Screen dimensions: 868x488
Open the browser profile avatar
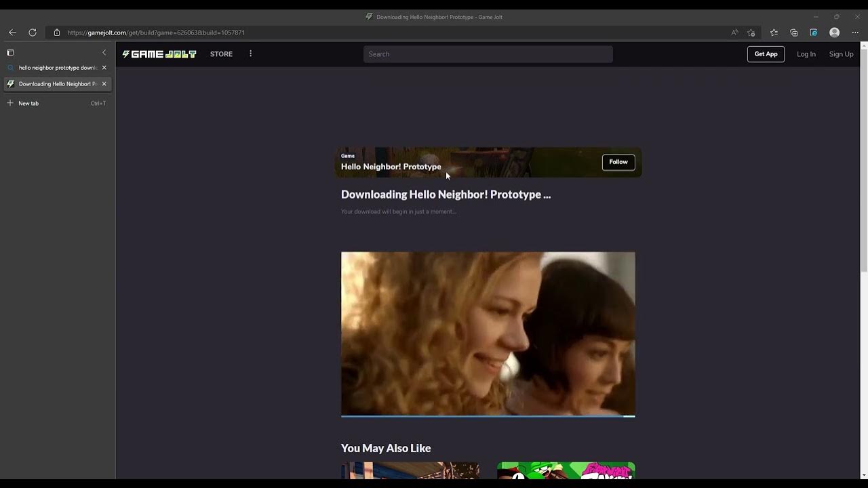[835, 33]
